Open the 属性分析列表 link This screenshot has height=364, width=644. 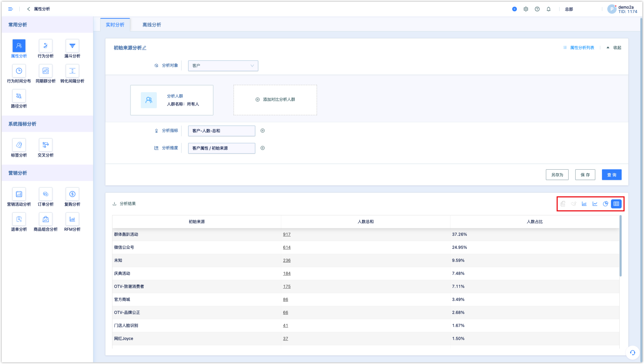(x=578, y=48)
